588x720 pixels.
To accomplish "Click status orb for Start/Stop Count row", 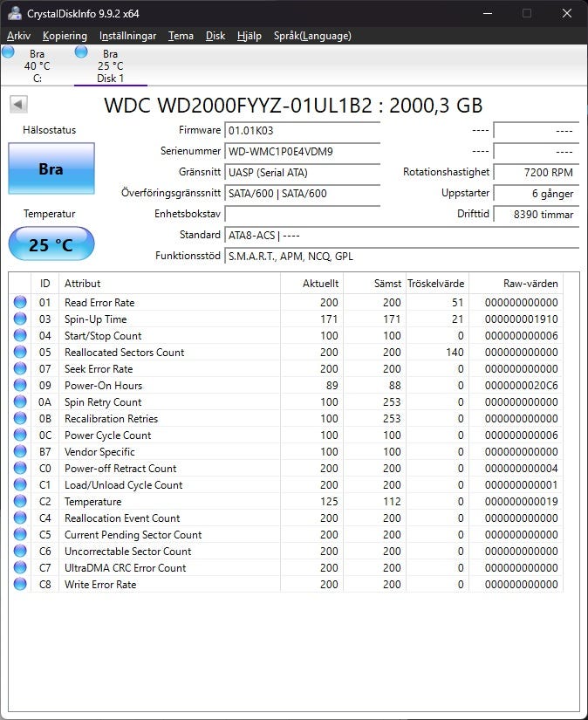I will (x=20, y=335).
